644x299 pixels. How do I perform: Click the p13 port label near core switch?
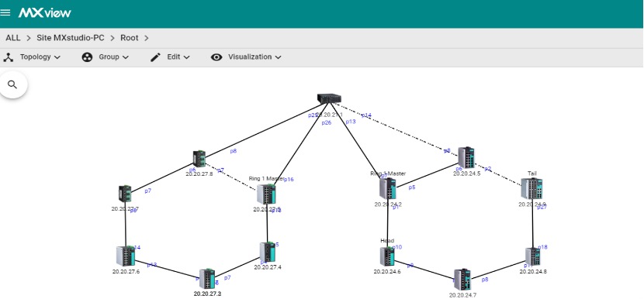pos(351,122)
